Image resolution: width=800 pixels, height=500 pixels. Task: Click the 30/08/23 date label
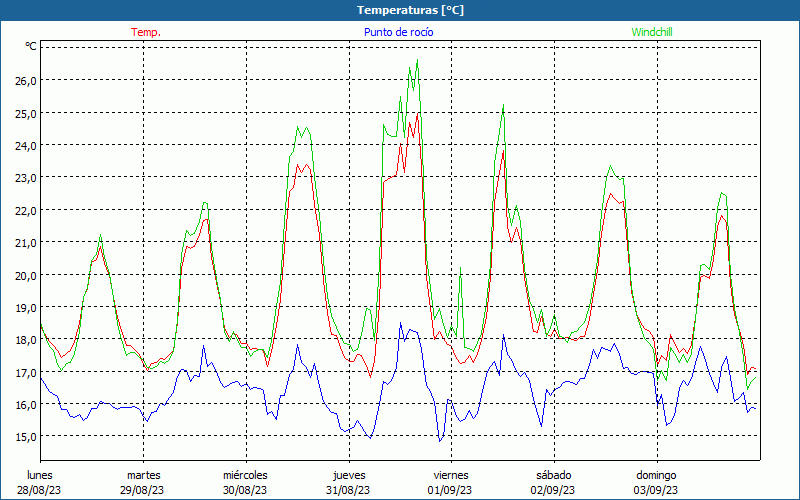coord(245,490)
